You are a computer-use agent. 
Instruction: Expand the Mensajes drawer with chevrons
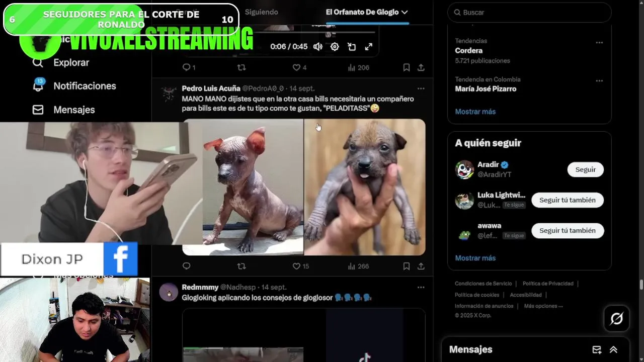(x=613, y=350)
